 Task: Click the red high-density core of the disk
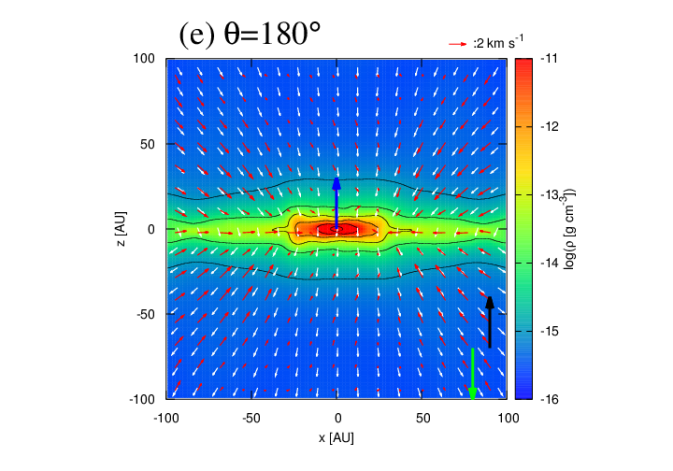[338, 229]
